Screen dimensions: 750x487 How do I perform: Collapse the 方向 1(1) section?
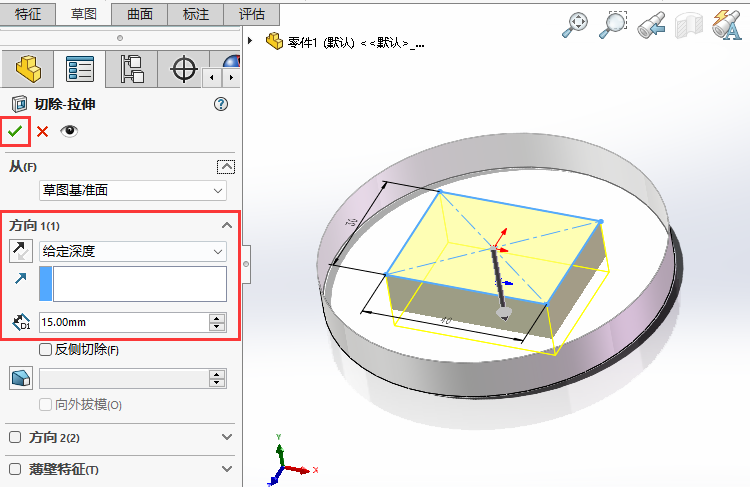click(227, 225)
